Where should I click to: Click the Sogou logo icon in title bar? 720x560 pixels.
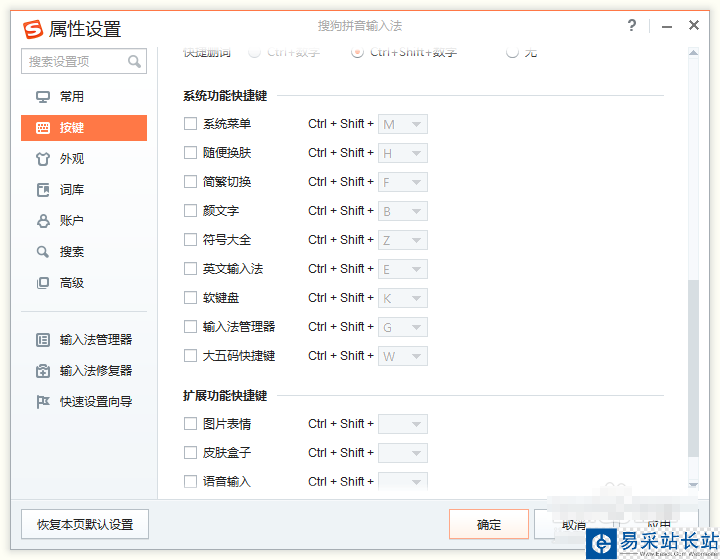pyautogui.click(x=33, y=29)
